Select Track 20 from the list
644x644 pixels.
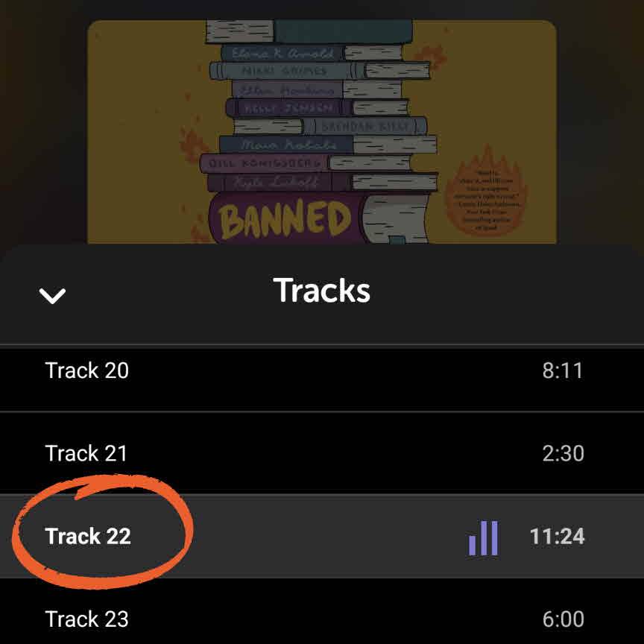pyautogui.click(x=322, y=370)
